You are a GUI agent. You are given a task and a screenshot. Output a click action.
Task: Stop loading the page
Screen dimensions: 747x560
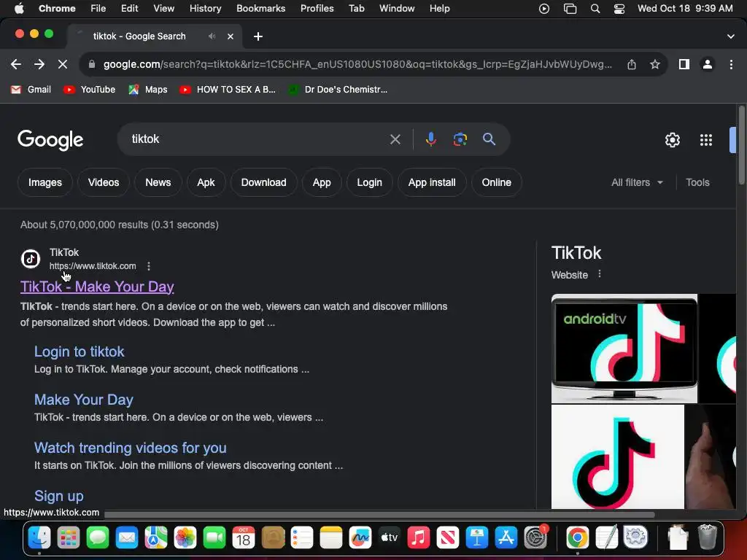coord(63,64)
